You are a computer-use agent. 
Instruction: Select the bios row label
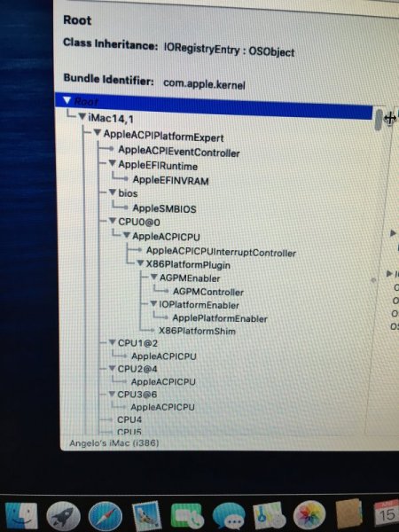coord(128,193)
